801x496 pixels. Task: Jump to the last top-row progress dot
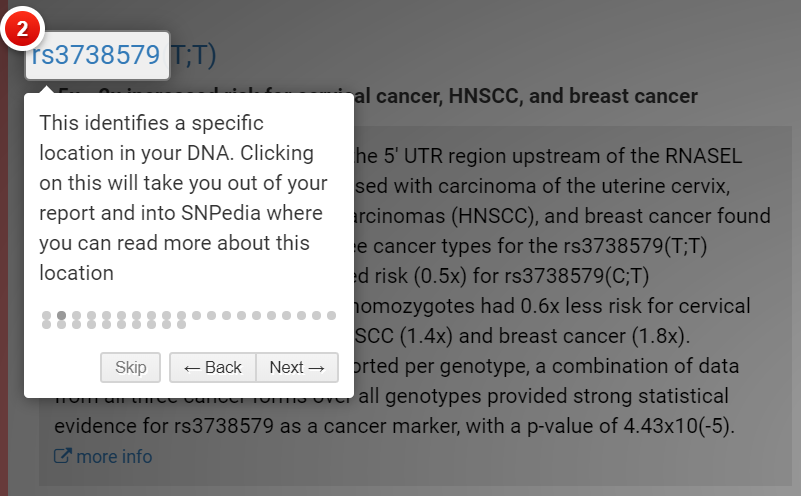(331, 316)
